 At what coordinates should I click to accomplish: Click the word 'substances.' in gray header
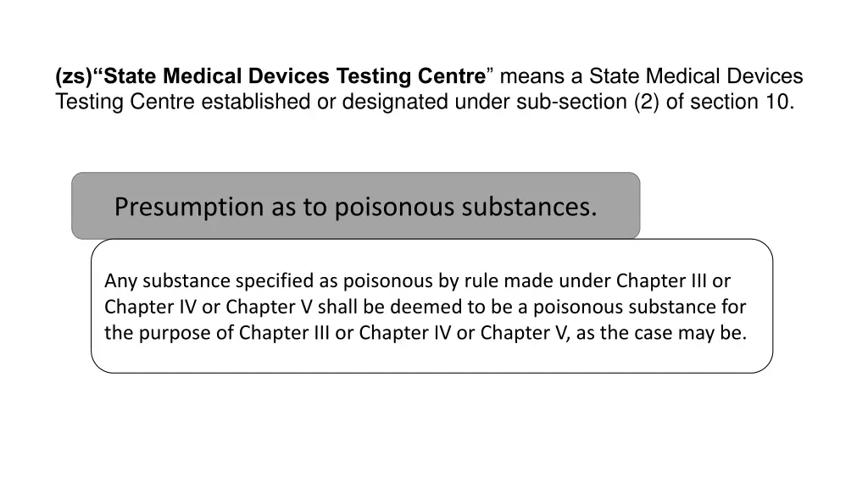tap(529, 207)
